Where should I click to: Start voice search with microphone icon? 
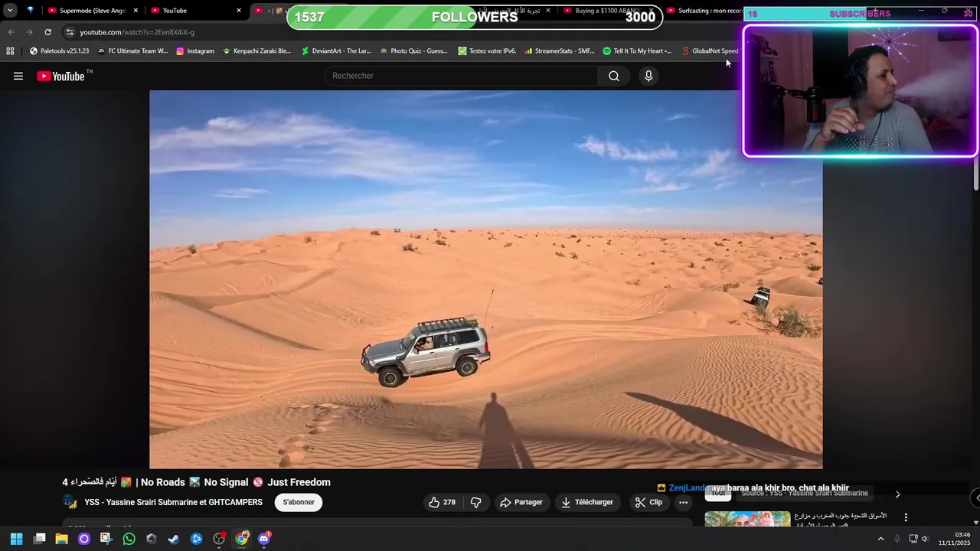click(648, 76)
